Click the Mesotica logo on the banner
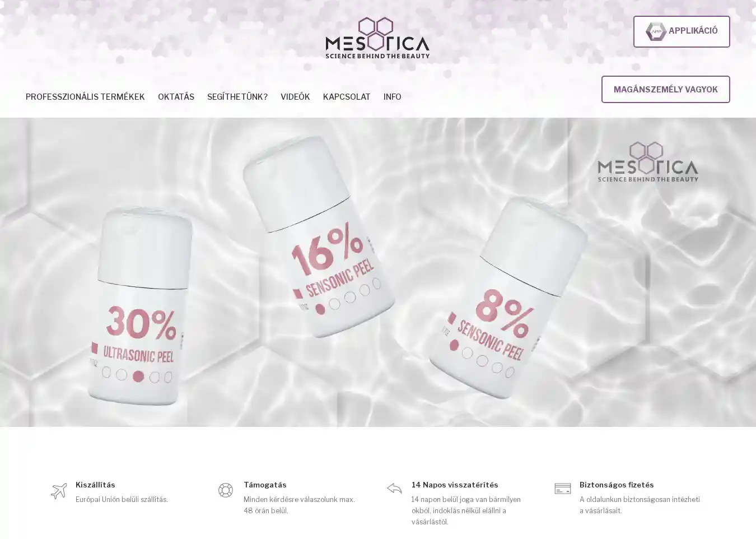Image resolution: width=756 pixels, height=539 pixels. pyautogui.click(x=648, y=162)
